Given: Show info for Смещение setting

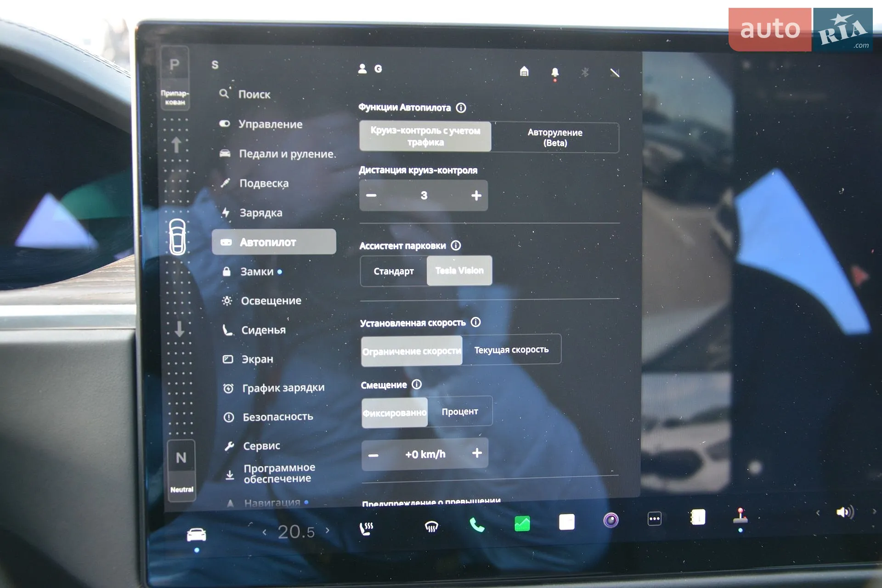Looking at the screenshot, I should pyautogui.click(x=417, y=384).
